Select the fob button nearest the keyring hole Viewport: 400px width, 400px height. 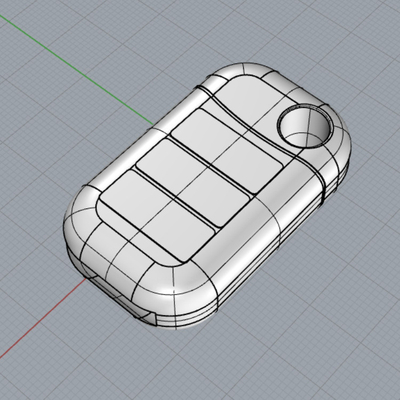point(228,151)
